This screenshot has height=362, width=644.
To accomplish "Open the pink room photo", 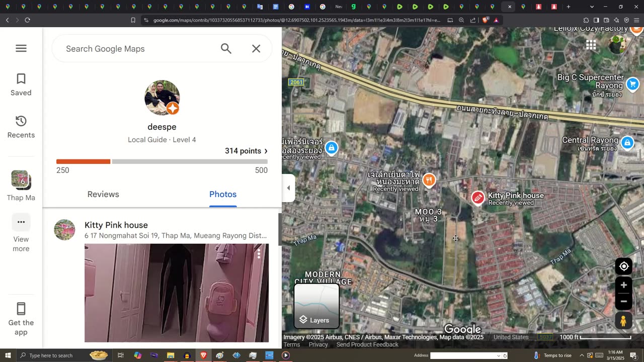I will pos(177,293).
